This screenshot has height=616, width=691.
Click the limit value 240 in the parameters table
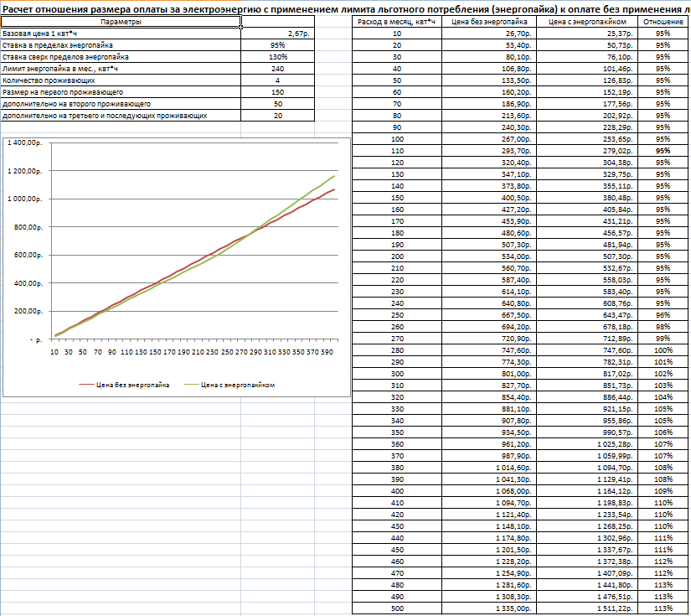(277, 69)
